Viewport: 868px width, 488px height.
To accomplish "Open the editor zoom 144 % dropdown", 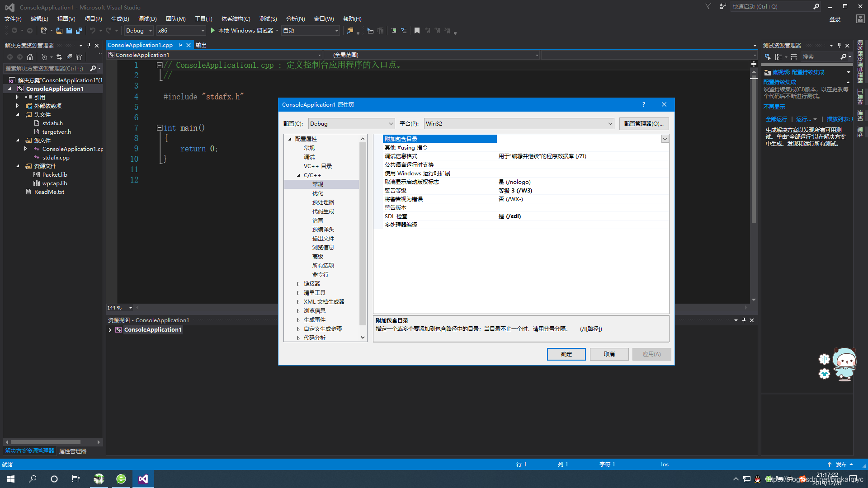I will point(131,308).
